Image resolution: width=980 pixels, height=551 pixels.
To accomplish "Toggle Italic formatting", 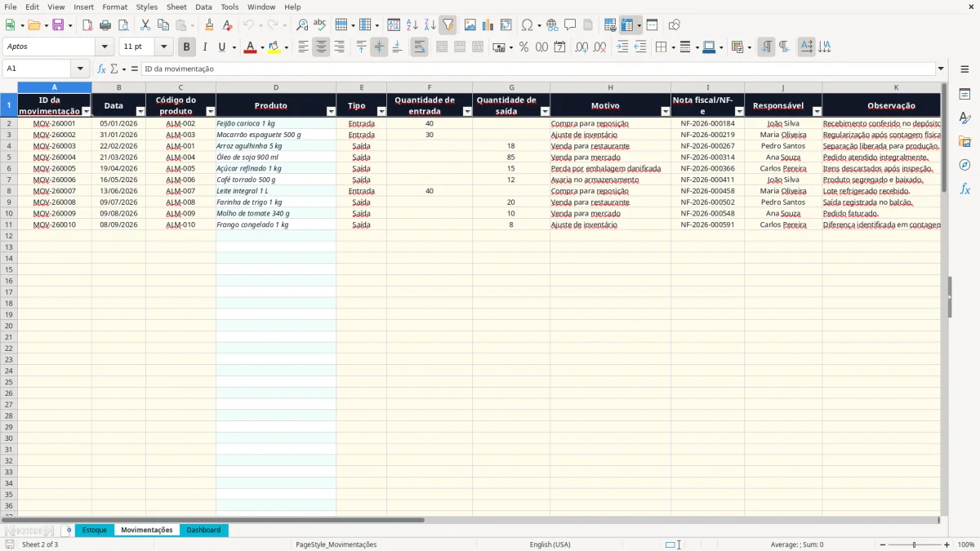I will (x=204, y=47).
